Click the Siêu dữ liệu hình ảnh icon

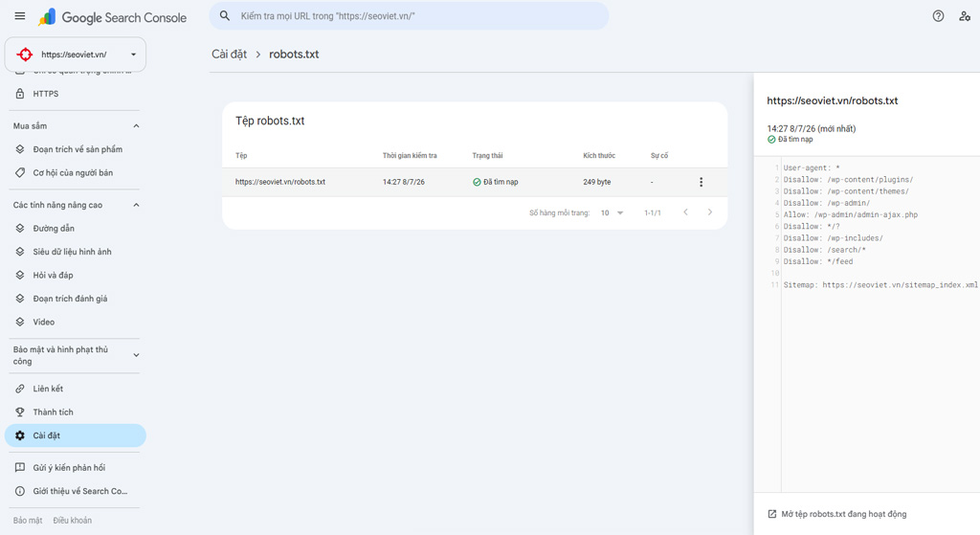20,252
